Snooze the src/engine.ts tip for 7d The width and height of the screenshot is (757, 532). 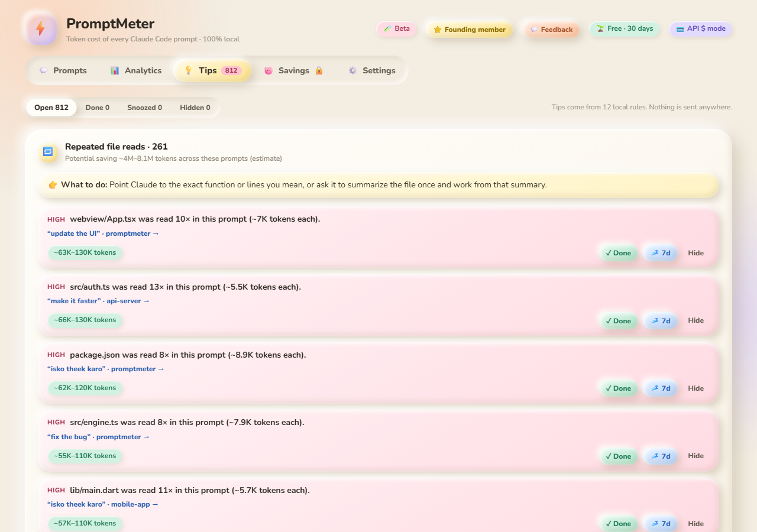(661, 456)
